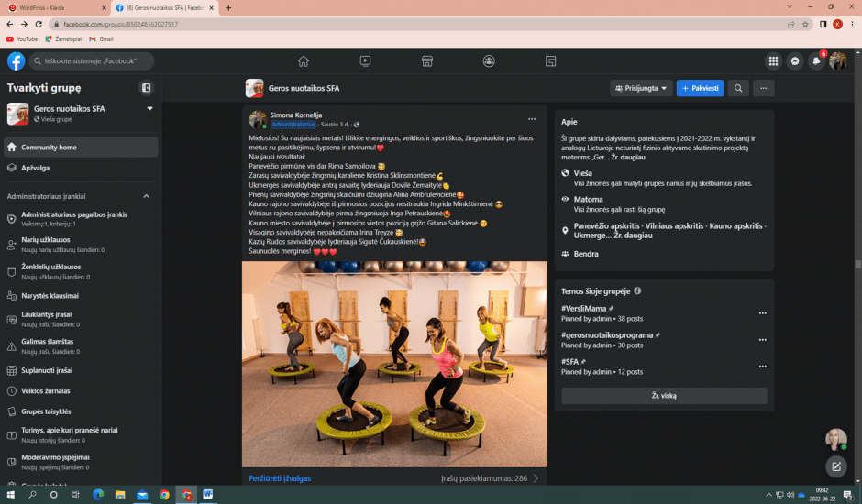Open Simona Kornelija profile name link

click(296, 115)
